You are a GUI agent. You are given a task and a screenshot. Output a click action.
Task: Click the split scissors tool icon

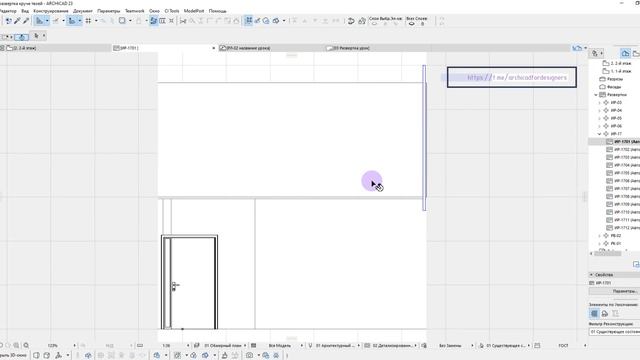click(x=183, y=20)
